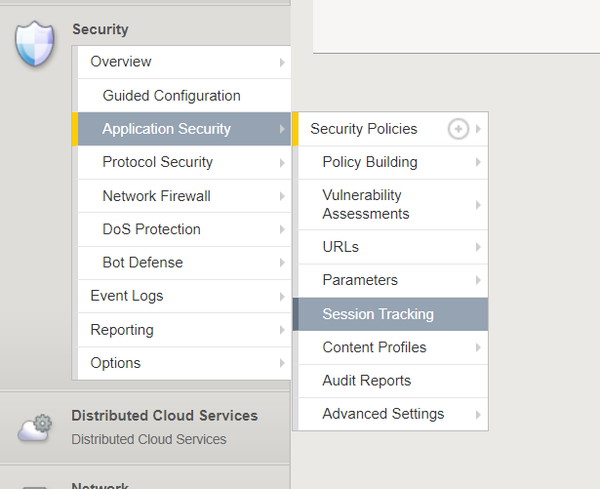Open the Guided Configuration menu item
Viewport: 600px width, 489px height.
171,96
